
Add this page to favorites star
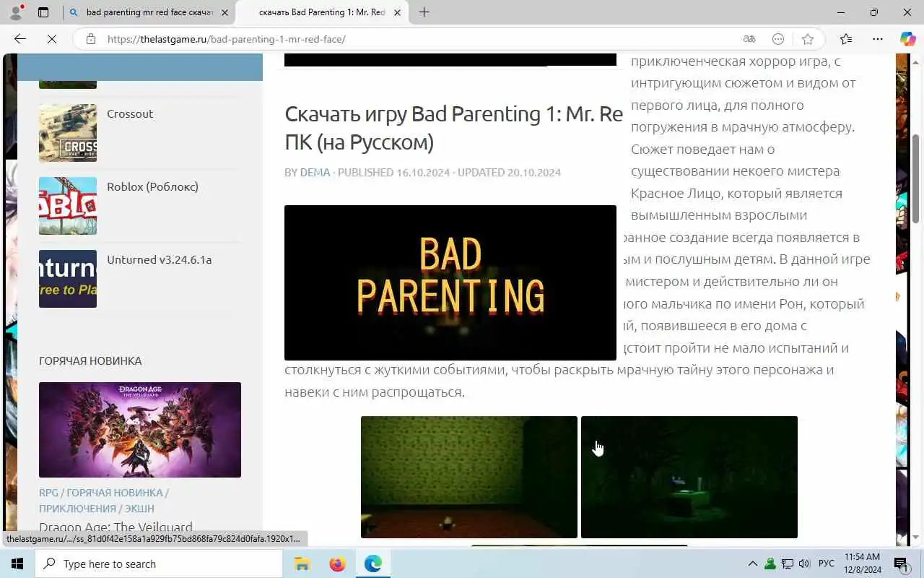pyautogui.click(x=808, y=39)
